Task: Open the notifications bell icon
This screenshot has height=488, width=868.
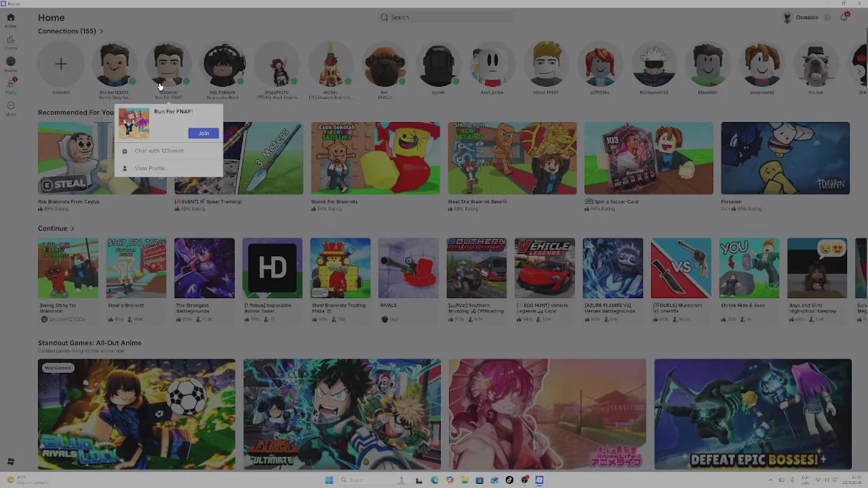Action: [x=844, y=18]
